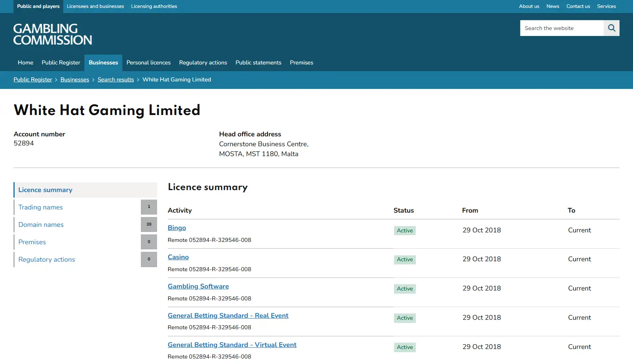Click the Active status badge for Bingo
The image size is (633, 364).
pos(405,230)
